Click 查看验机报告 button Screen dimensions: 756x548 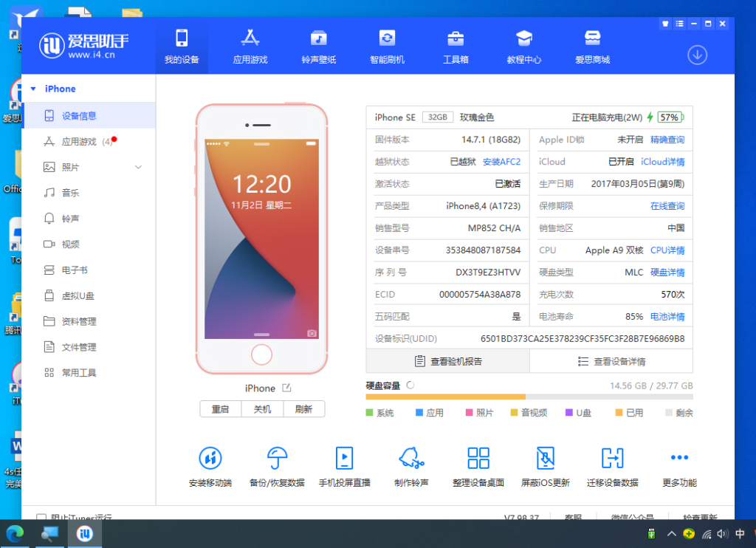pyautogui.click(x=448, y=361)
